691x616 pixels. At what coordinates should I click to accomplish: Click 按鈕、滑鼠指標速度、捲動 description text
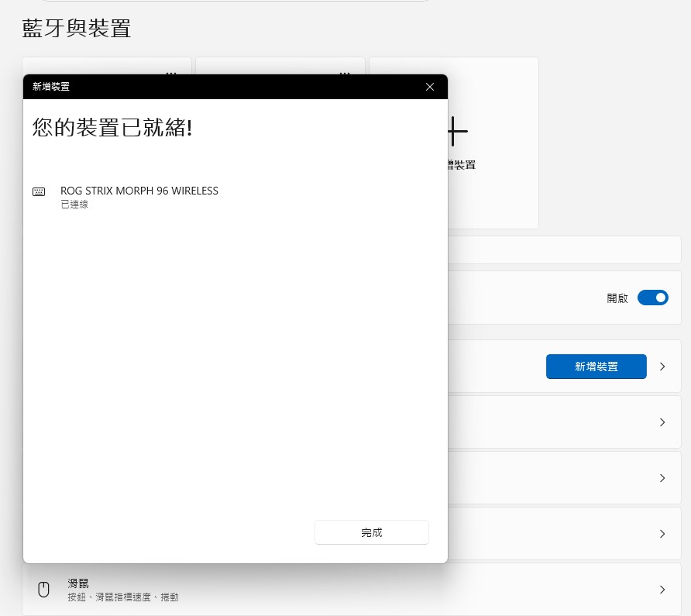[123, 597]
